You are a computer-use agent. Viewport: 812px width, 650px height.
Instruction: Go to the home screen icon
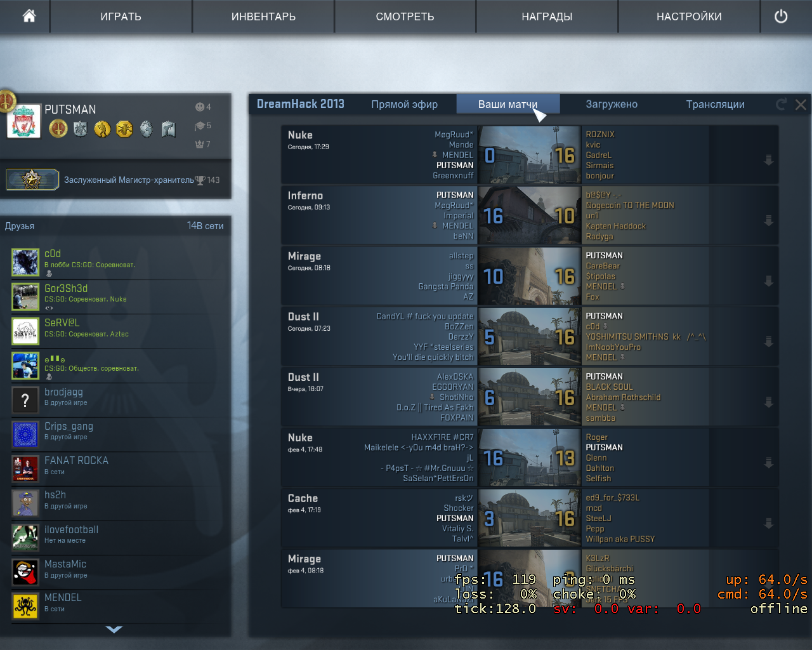[29, 16]
